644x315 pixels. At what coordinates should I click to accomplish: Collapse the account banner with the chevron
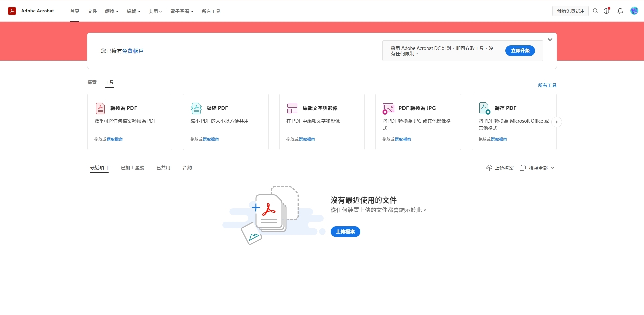[x=550, y=39]
